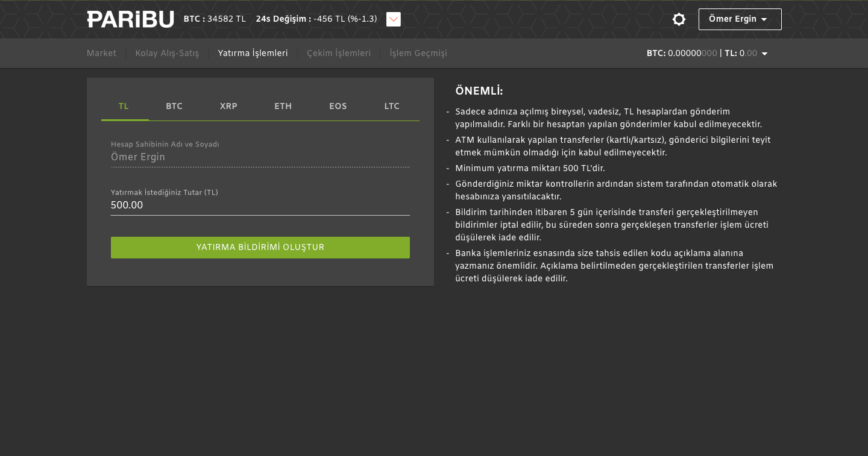The image size is (868, 456).
Task: Click the account holder name field
Action: pos(260,157)
